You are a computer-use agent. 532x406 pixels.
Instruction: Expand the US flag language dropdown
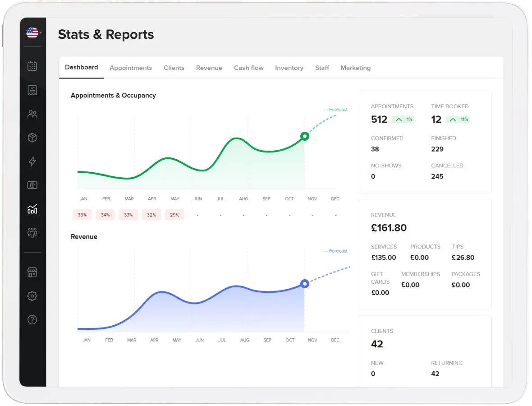pyautogui.click(x=33, y=32)
